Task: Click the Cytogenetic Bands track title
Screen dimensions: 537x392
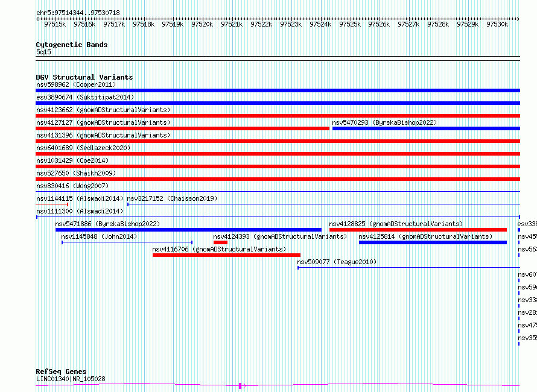Action: tap(72, 45)
